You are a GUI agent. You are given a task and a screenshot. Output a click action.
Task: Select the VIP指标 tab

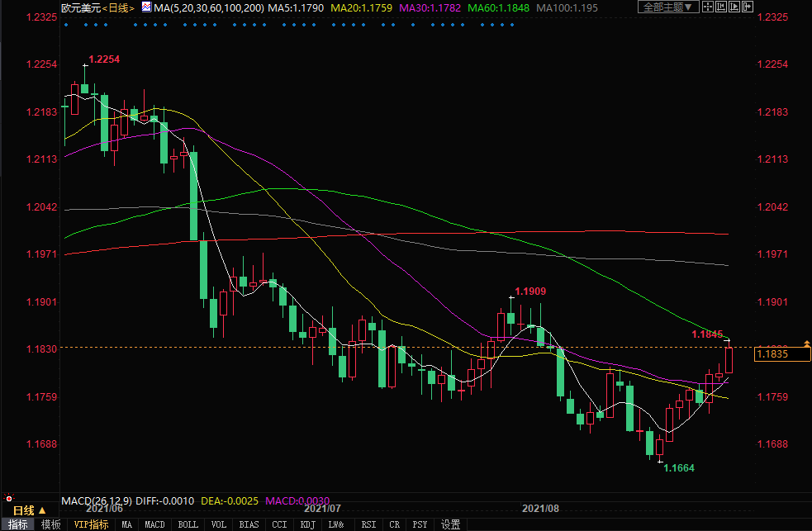tap(91, 524)
